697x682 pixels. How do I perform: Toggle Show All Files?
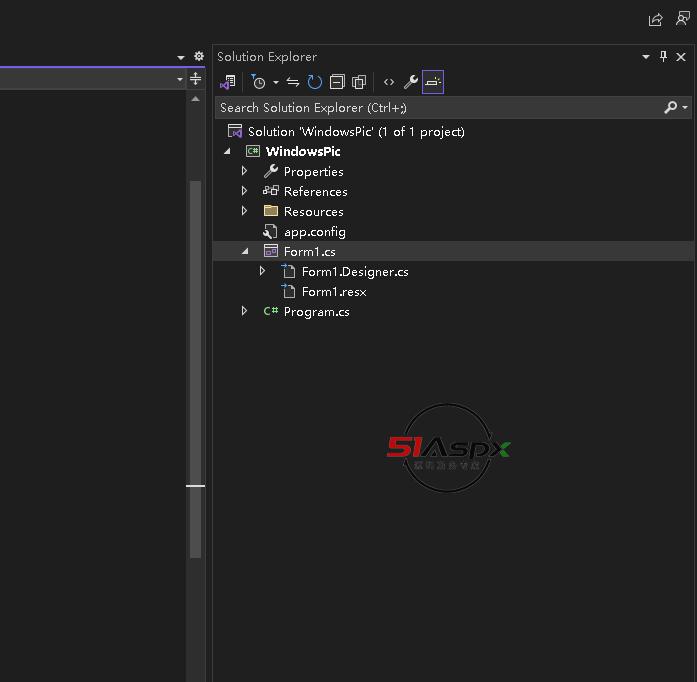pyautogui.click(x=359, y=82)
